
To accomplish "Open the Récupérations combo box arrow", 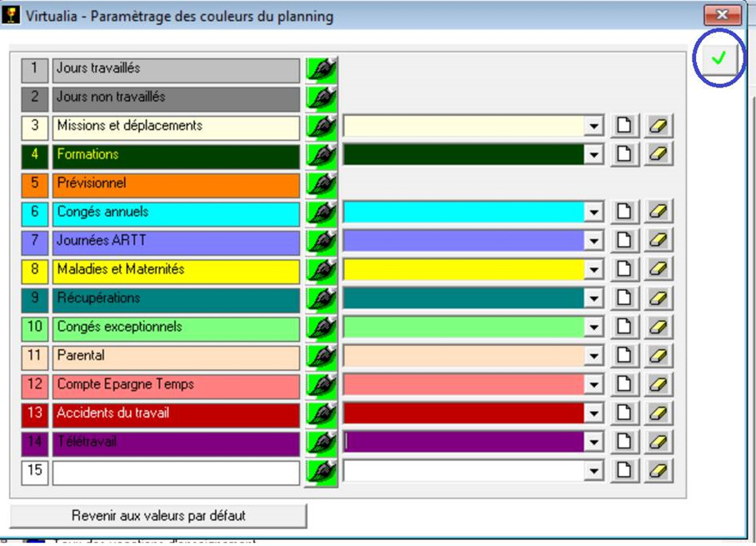I will click(x=593, y=298).
